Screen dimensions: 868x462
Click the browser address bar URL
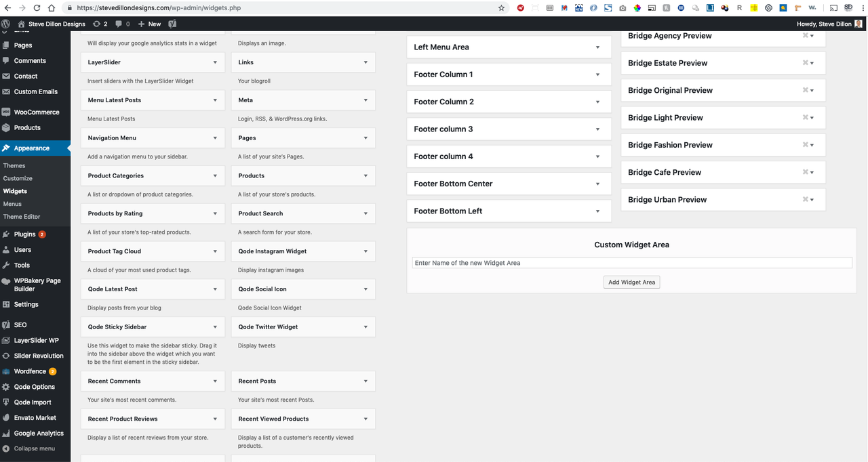click(159, 8)
